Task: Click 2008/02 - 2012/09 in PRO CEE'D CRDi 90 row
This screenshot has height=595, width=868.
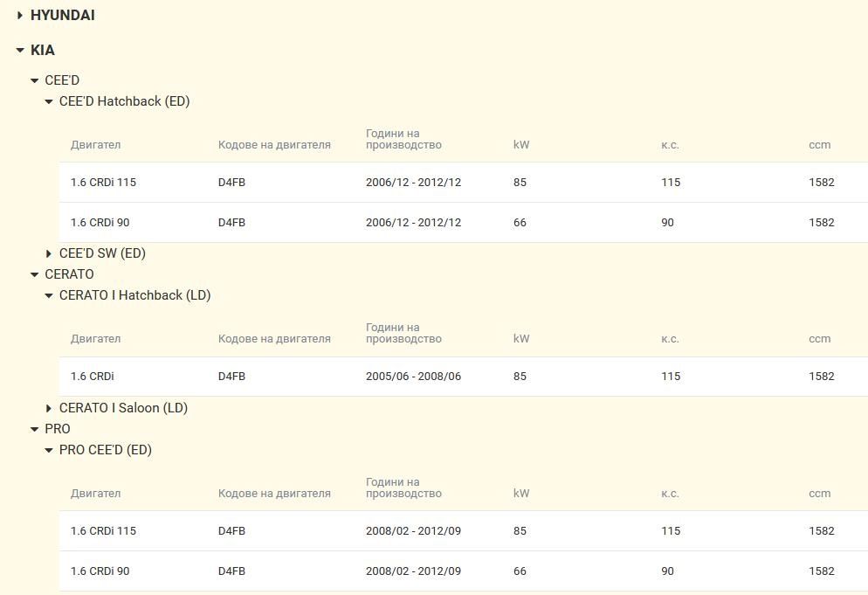Action: pos(414,571)
